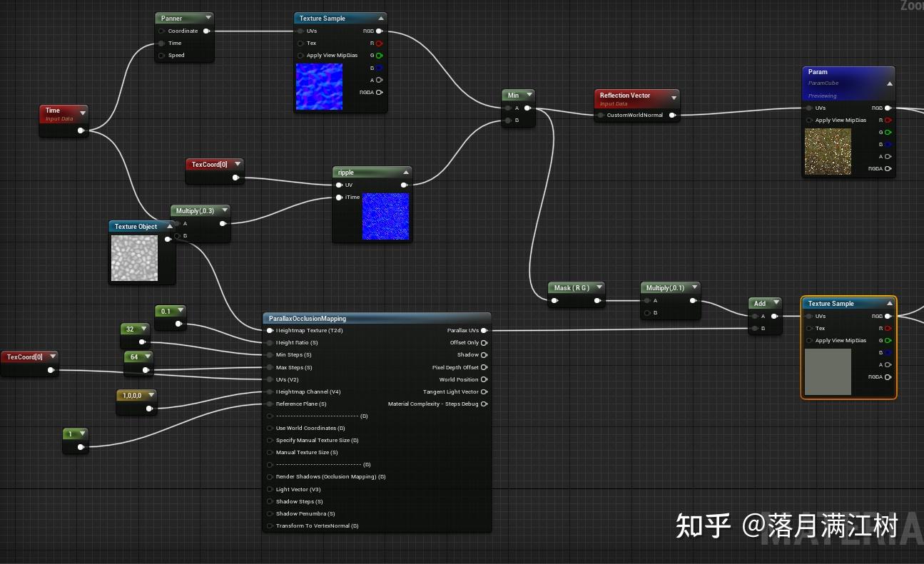Click the ripple node output pin

[x=405, y=185]
